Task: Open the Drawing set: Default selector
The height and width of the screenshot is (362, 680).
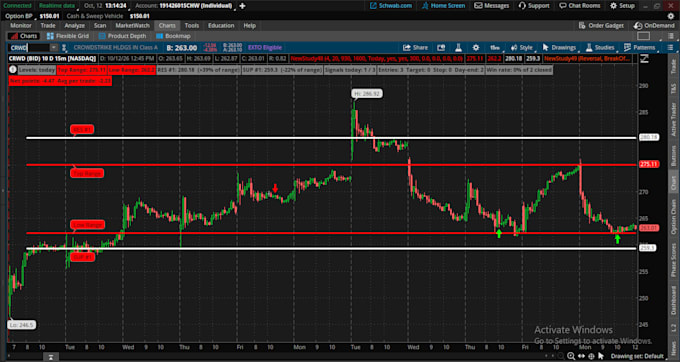Action: (x=638, y=356)
